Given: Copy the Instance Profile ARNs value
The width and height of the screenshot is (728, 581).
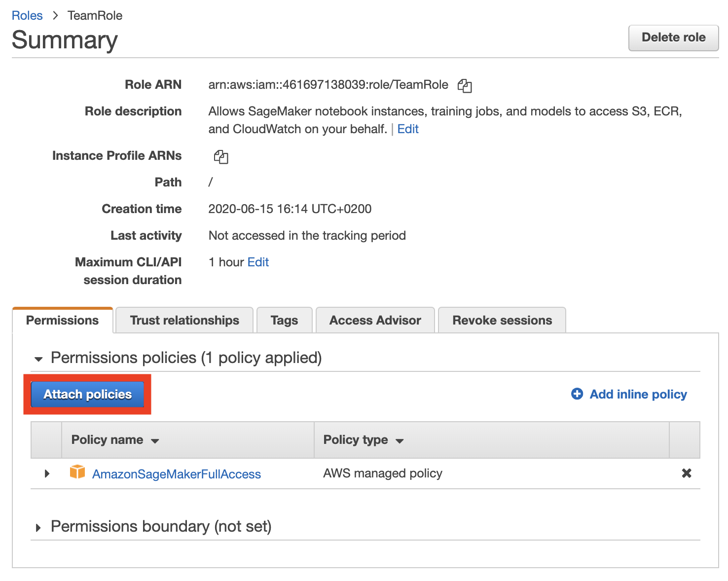Looking at the screenshot, I should point(221,157).
